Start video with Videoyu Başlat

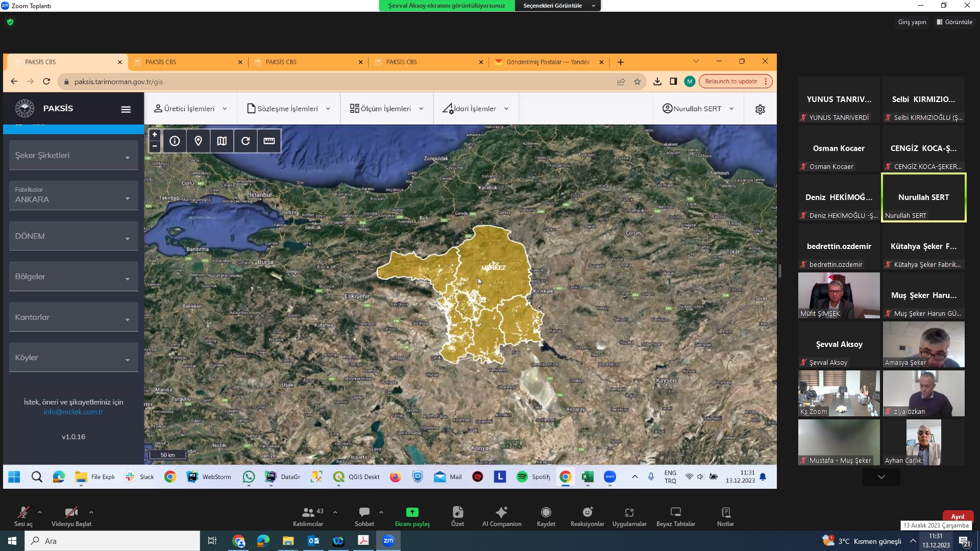(71, 516)
